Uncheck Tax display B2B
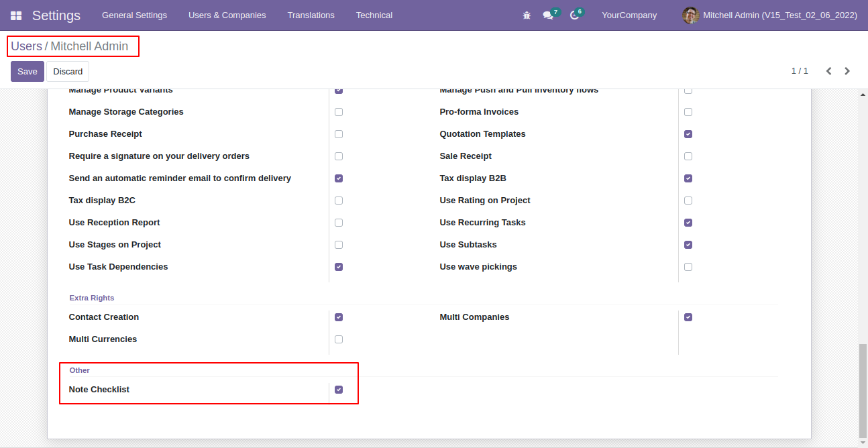This screenshot has height=448, width=868. (x=688, y=178)
